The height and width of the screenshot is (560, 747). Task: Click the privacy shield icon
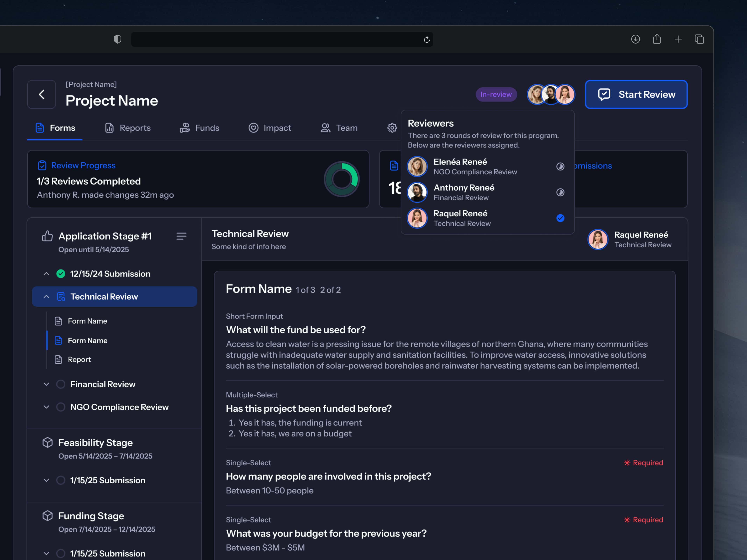(117, 39)
